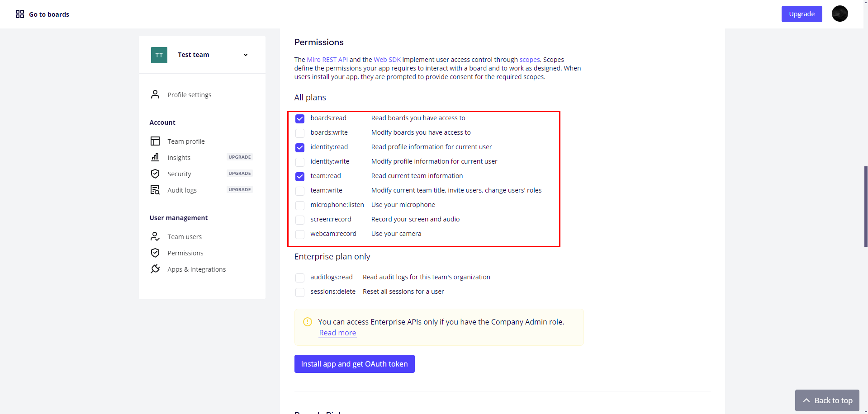Viewport: 868px width, 414px height.
Task: Click the Security shield icon
Action: point(155,174)
